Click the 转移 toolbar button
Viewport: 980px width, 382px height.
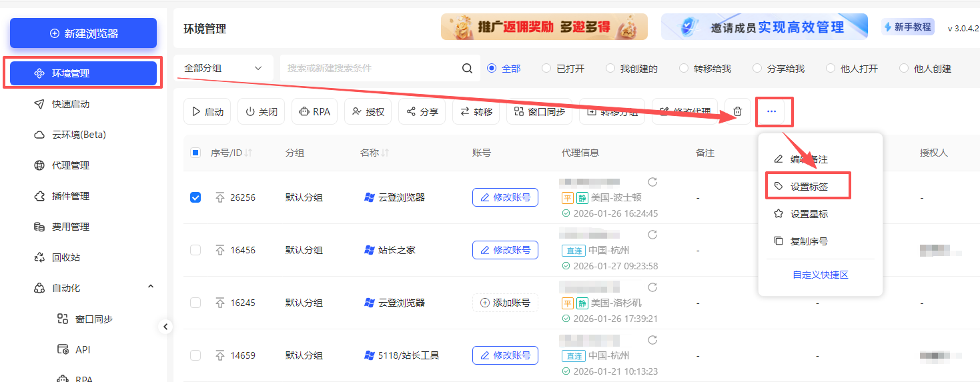[476, 112]
